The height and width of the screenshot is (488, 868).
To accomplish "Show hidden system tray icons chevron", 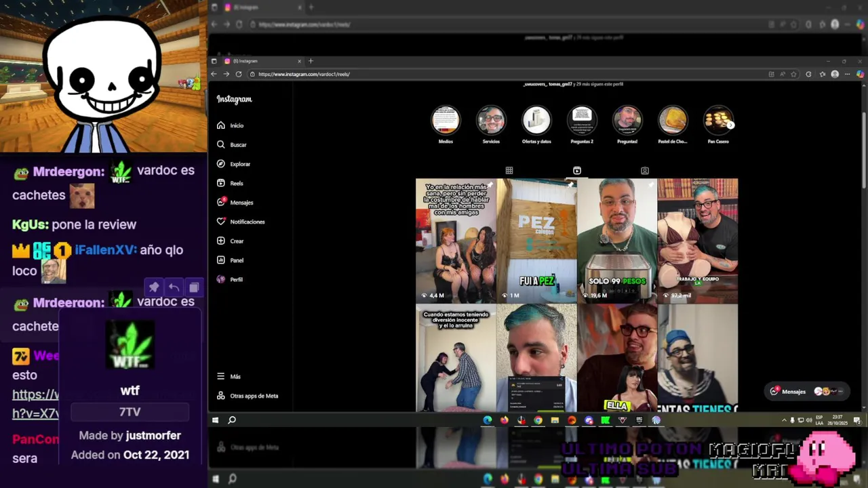I will click(x=785, y=420).
